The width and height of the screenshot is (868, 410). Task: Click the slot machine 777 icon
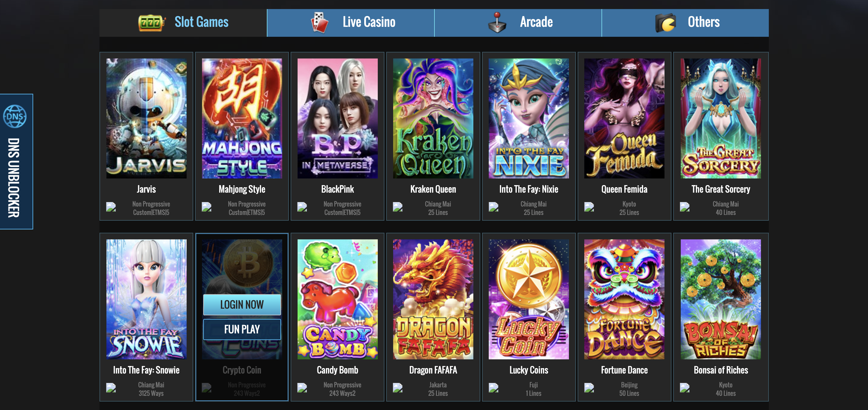point(152,23)
